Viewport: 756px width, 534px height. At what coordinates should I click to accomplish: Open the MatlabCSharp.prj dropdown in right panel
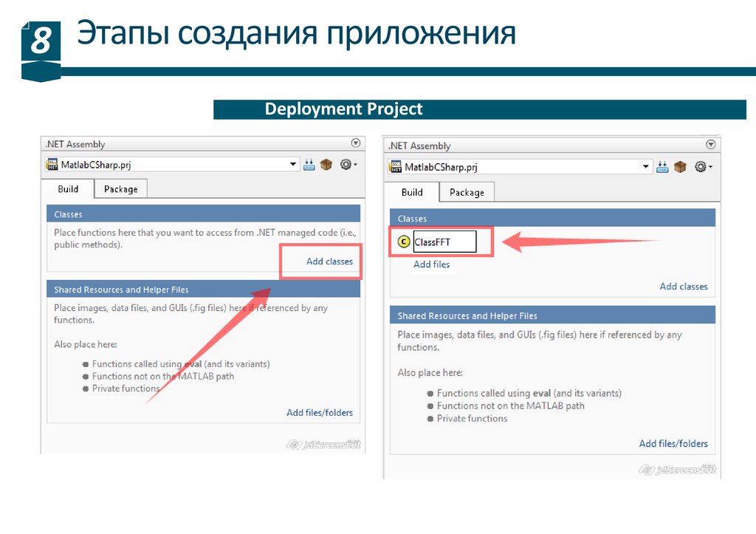tap(646, 167)
